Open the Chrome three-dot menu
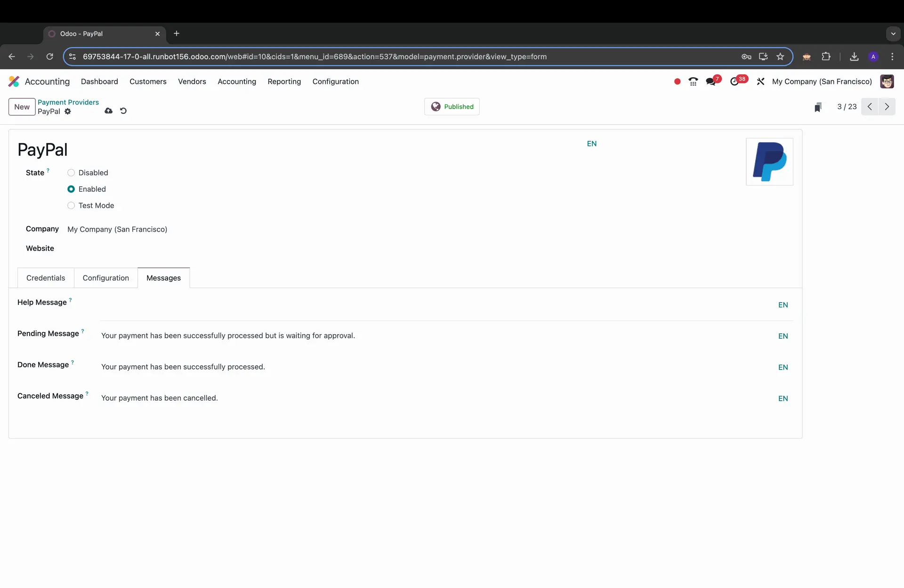904x588 pixels. (892, 56)
